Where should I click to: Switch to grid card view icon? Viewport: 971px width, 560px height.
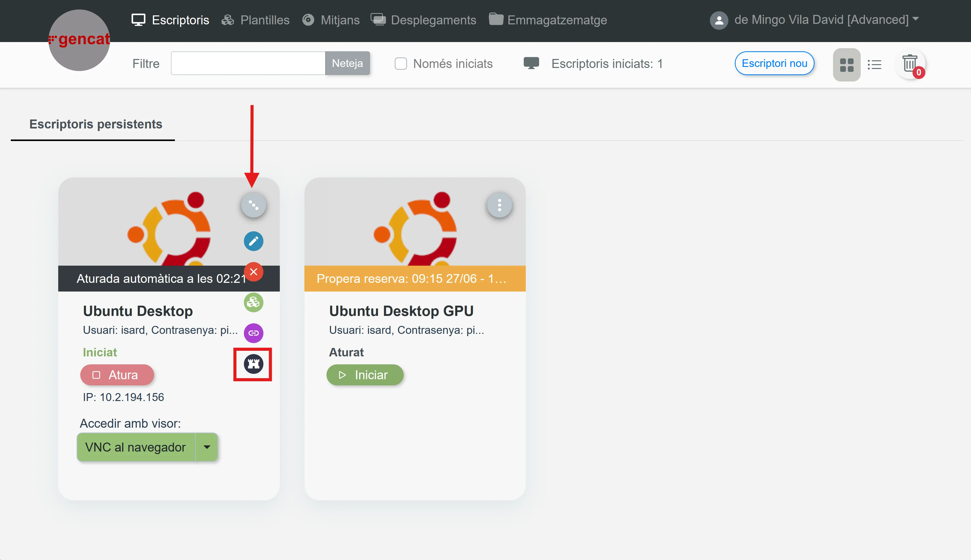pyautogui.click(x=846, y=65)
